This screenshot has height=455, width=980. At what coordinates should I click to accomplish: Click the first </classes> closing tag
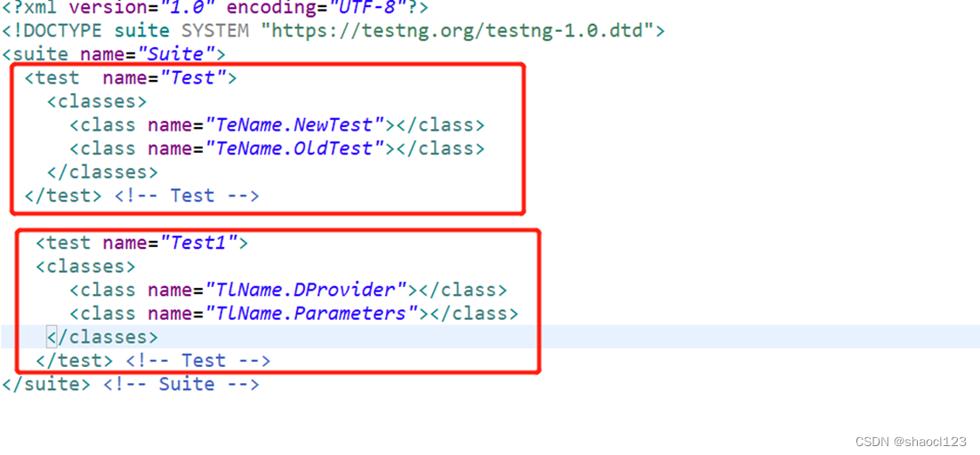pyautogui.click(x=102, y=172)
